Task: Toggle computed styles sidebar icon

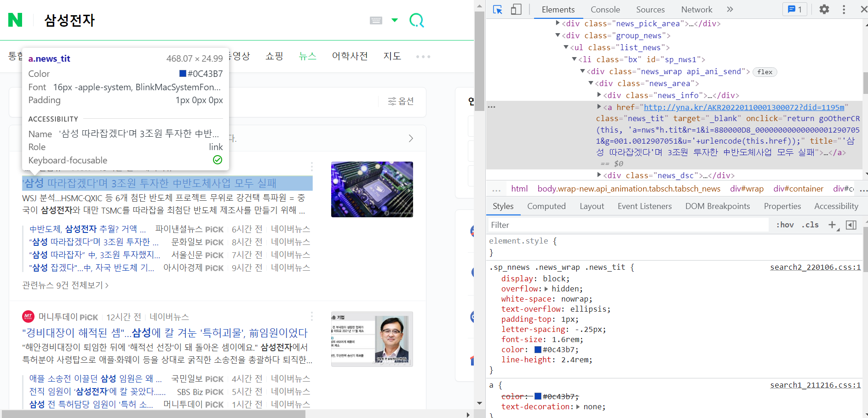Action: pos(851,225)
